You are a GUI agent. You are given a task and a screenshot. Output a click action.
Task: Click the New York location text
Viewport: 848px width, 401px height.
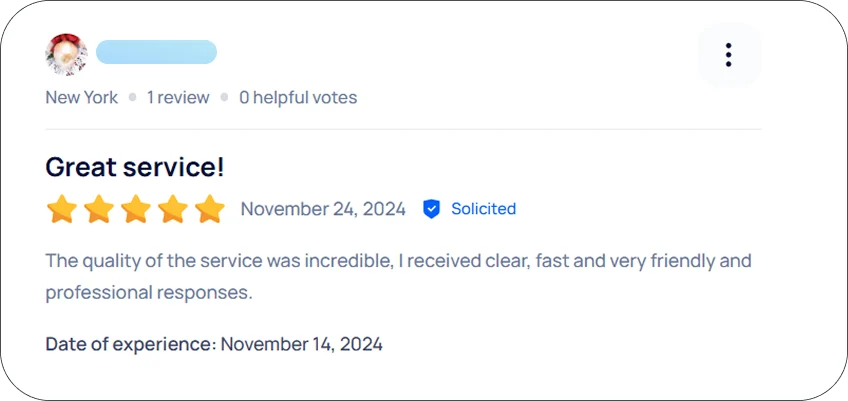pyautogui.click(x=82, y=97)
